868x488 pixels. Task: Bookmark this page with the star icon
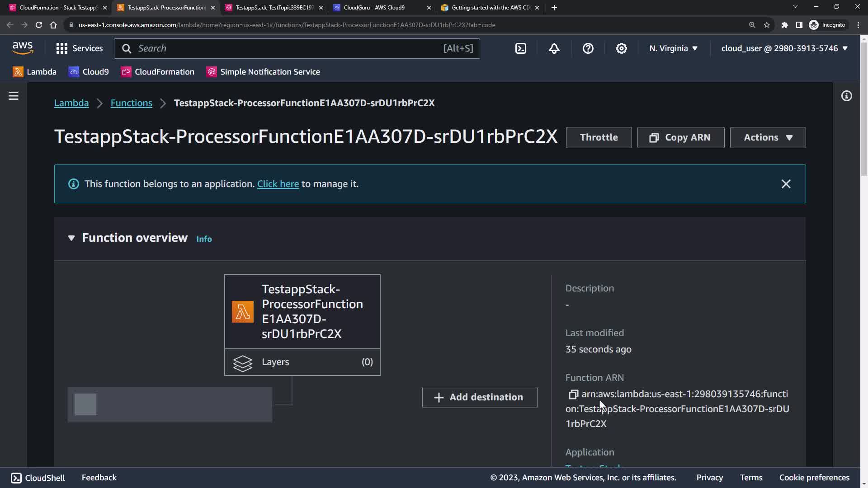pos(767,25)
